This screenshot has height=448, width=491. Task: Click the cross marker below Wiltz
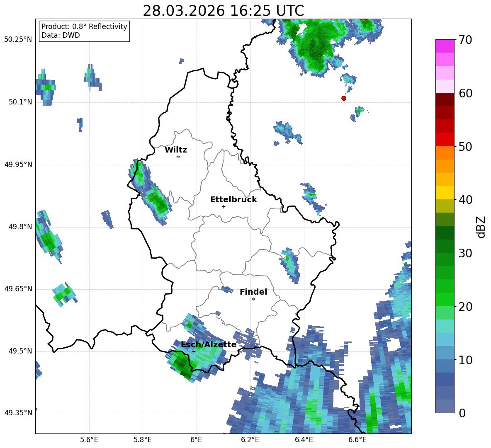coord(178,157)
